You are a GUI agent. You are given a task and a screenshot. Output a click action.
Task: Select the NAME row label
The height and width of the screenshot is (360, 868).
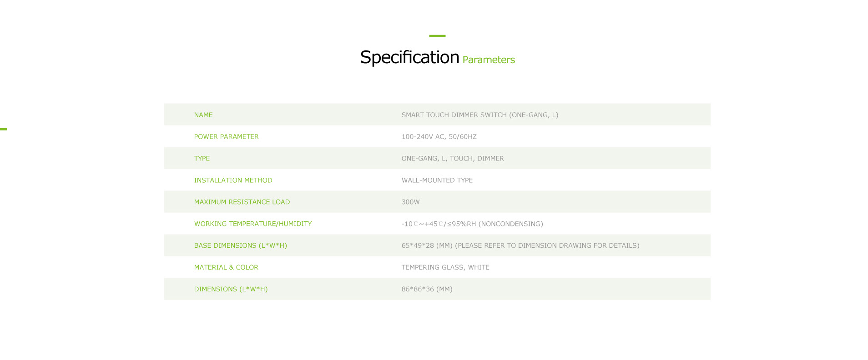(203, 115)
